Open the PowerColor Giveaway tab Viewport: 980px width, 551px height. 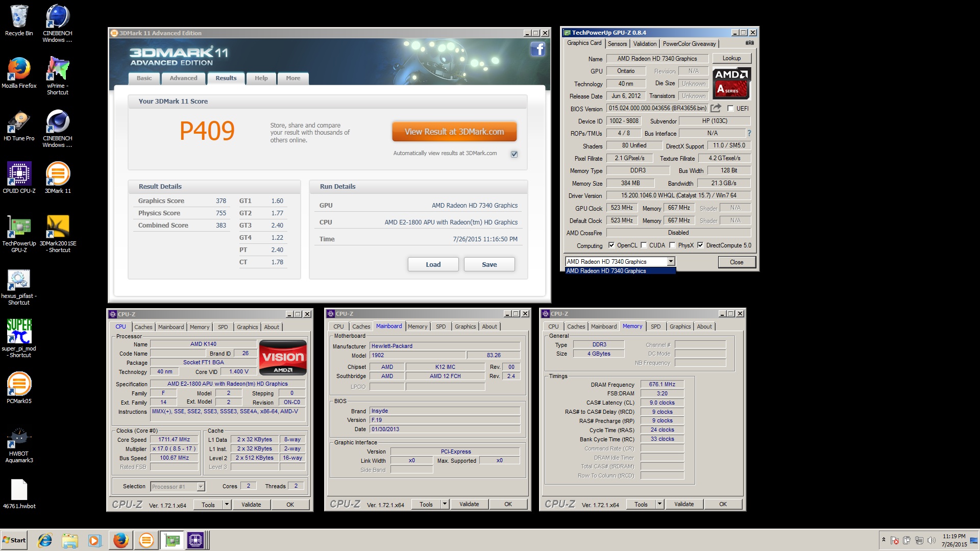tap(689, 44)
